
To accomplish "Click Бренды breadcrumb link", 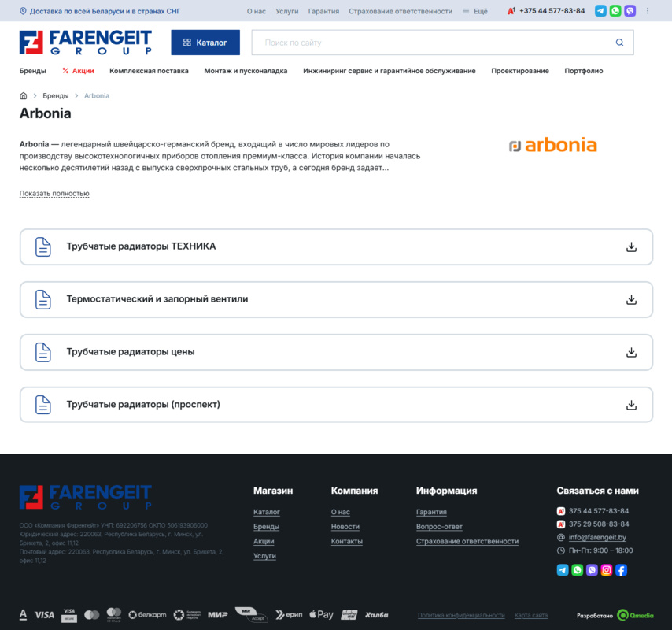I will [x=56, y=95].
